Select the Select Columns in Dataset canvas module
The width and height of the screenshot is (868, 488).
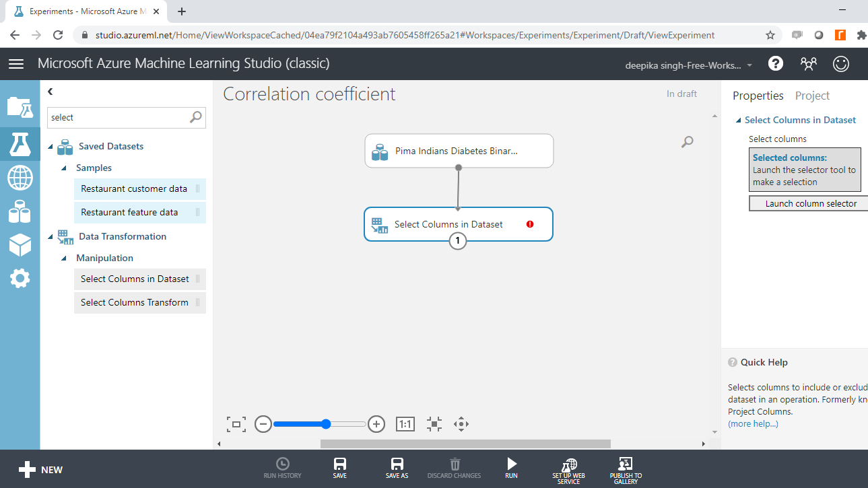[459, 224]
